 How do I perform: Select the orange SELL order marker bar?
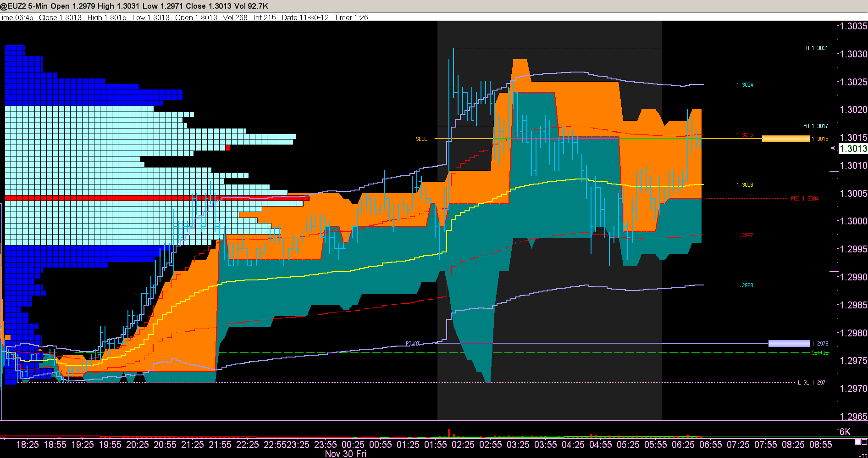[786, 139]
